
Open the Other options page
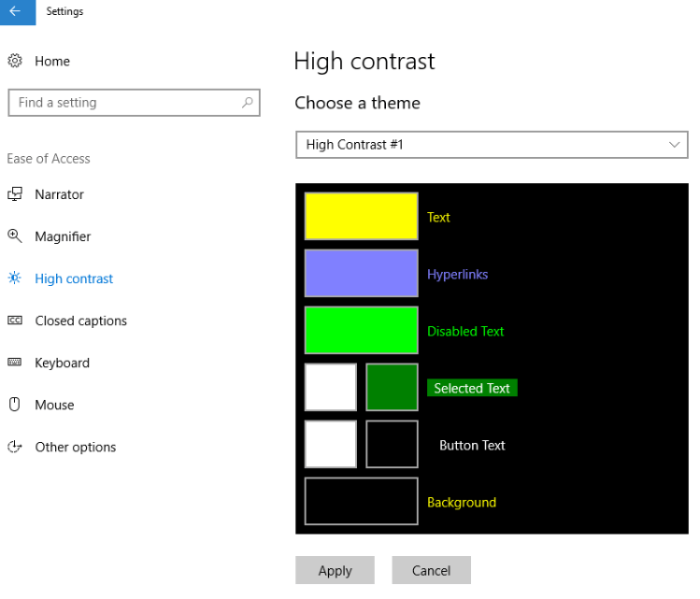tap(76, 448)
